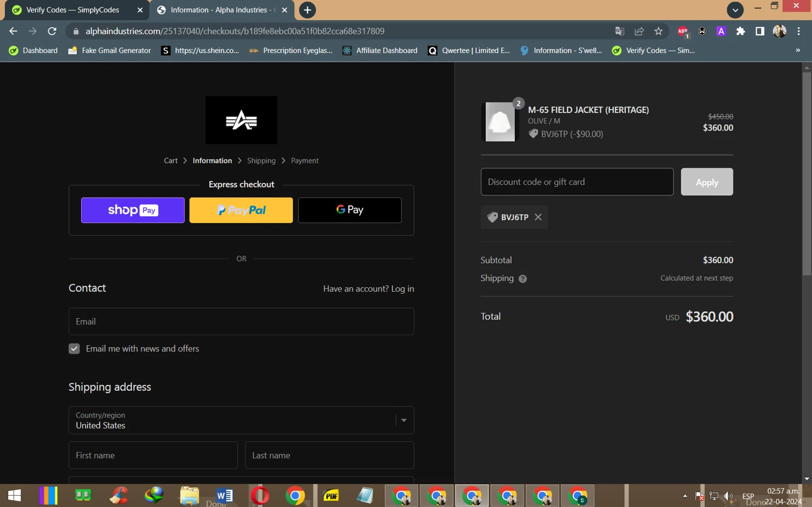Close the Verify Codes tab
Viewport: 812px width, 507px height.
140,10
